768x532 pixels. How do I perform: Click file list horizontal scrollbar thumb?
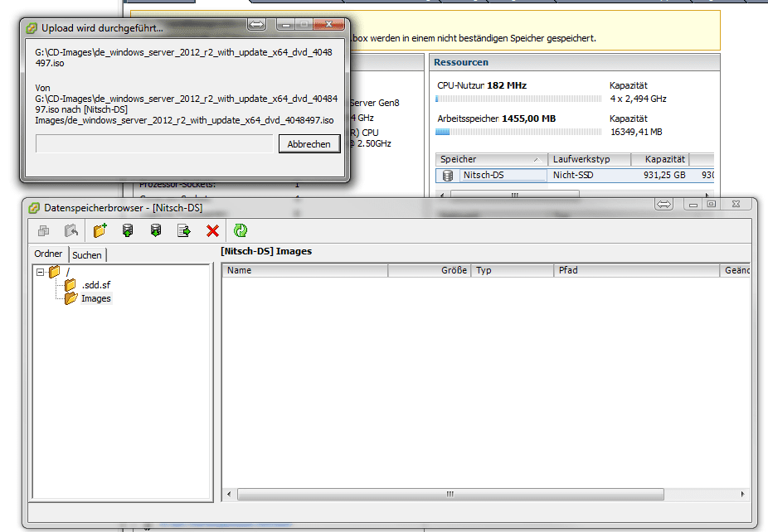tap(450, 495)
